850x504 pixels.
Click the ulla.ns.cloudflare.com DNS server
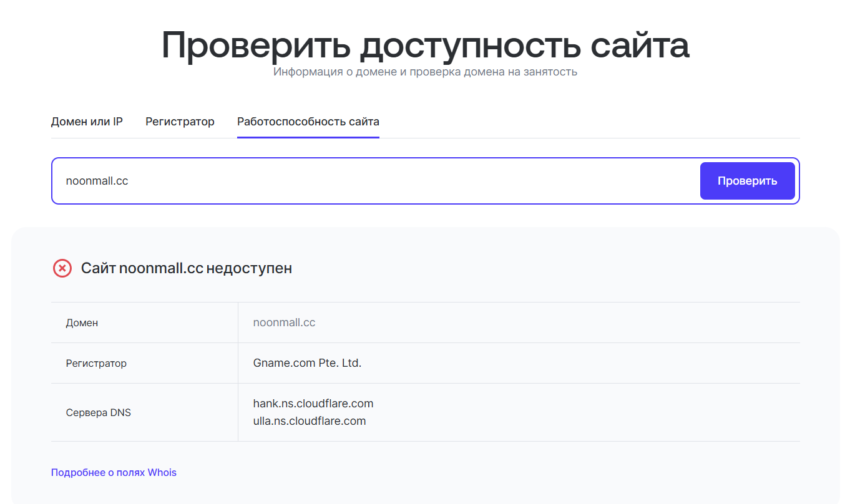click(x=310, y=421)
